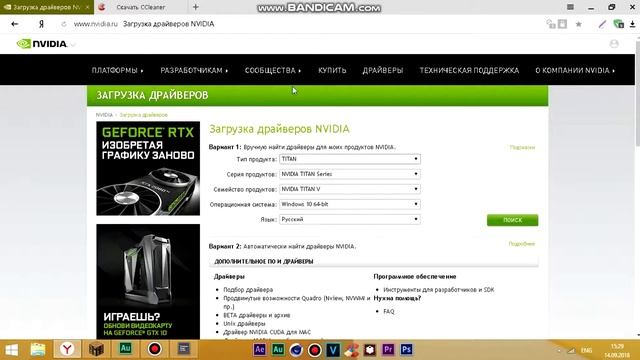Screen dimensions: 640x360
Task: Click the GeForce RTX banner image
Action: 148,168
